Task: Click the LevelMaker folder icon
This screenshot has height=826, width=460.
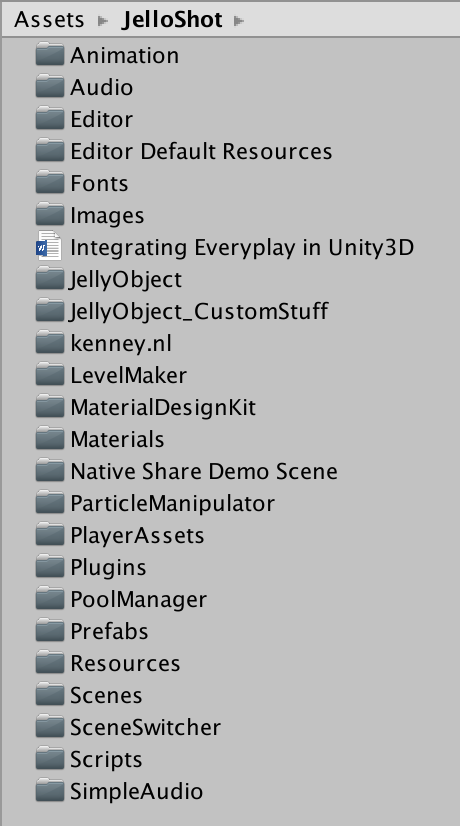Action: pyautogui.click(x=50, y=375)
